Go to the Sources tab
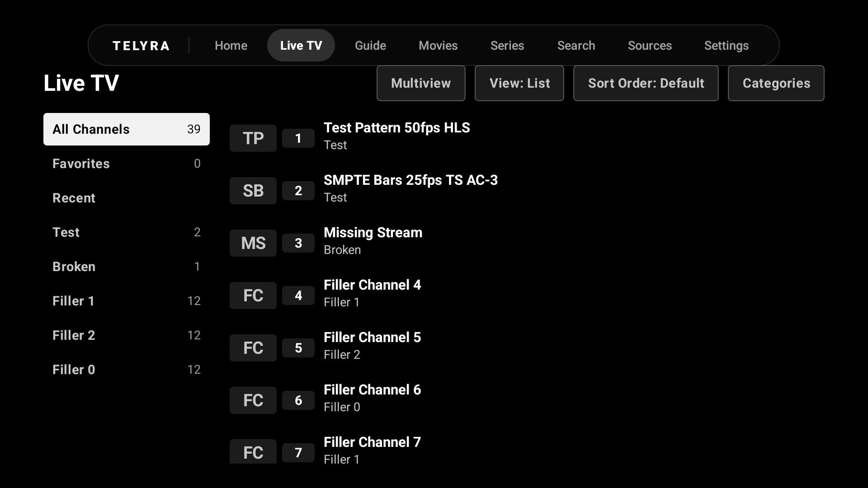 pyautogui.click(x=650, y=46)
